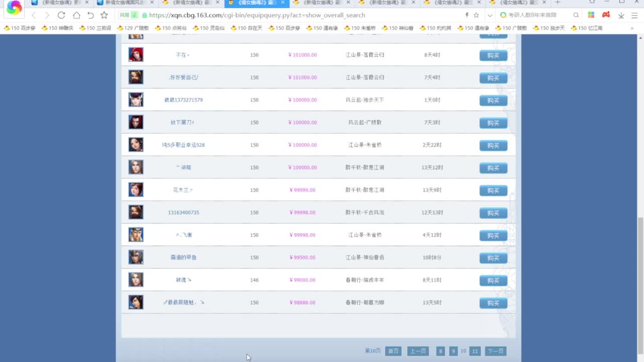Click the search magnifier icon
Screen dimensions: 644x362
[x=576, y=15]
